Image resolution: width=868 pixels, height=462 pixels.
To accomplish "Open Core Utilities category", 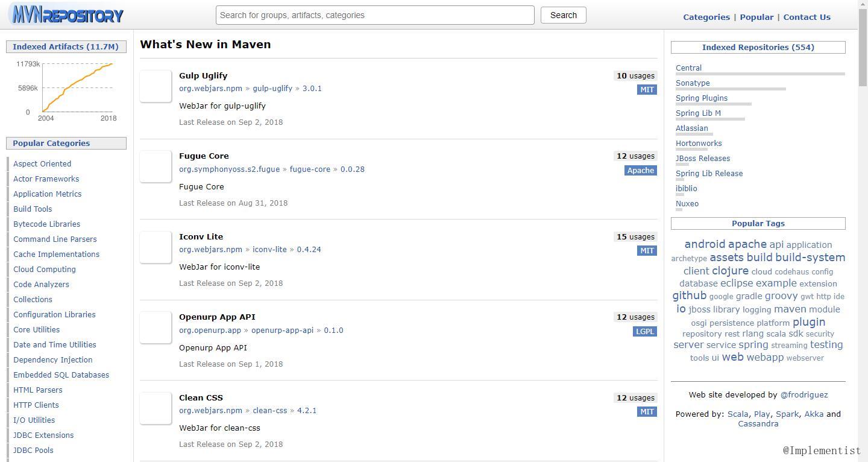I will (37, 329).
